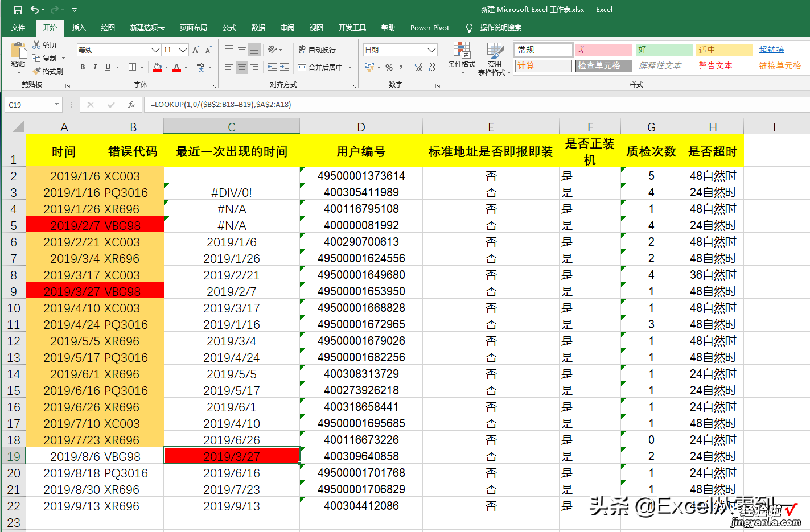The height and width of the screenshot is (532, 810).
Task: Apply the Neutral (适中) cell style
Action: 725,50
